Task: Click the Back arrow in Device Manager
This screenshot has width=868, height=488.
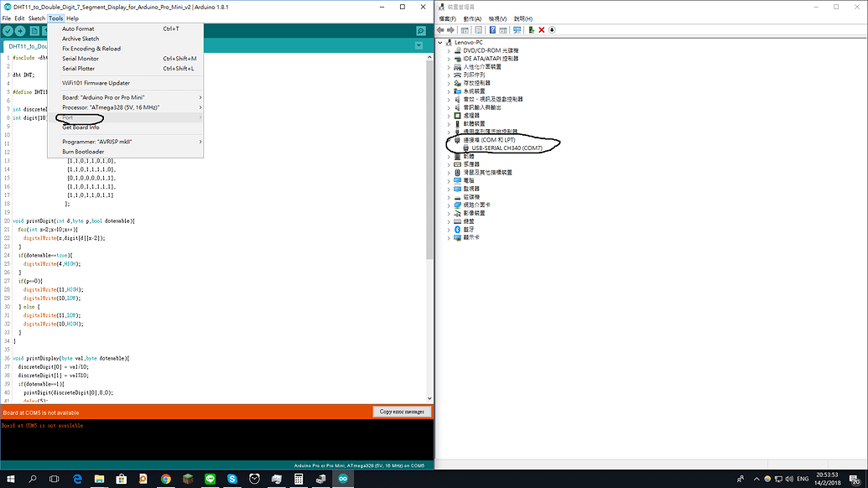Action: (x=439, y=30)
